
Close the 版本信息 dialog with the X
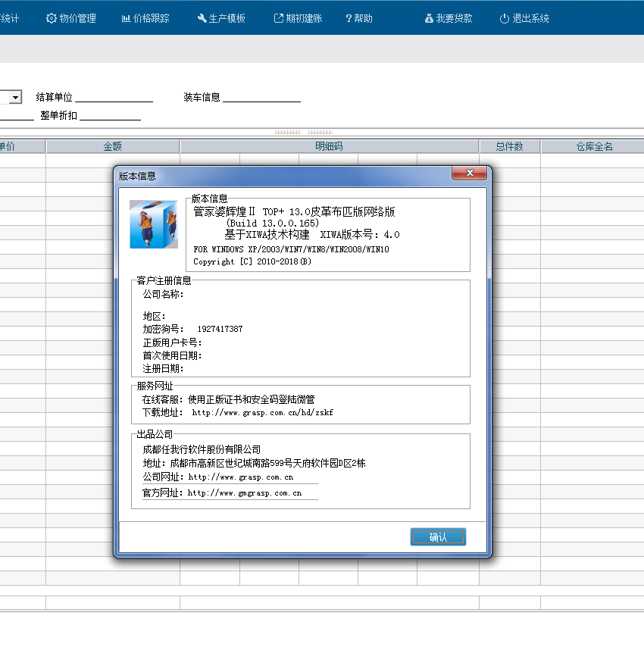(x=470, y=173)
